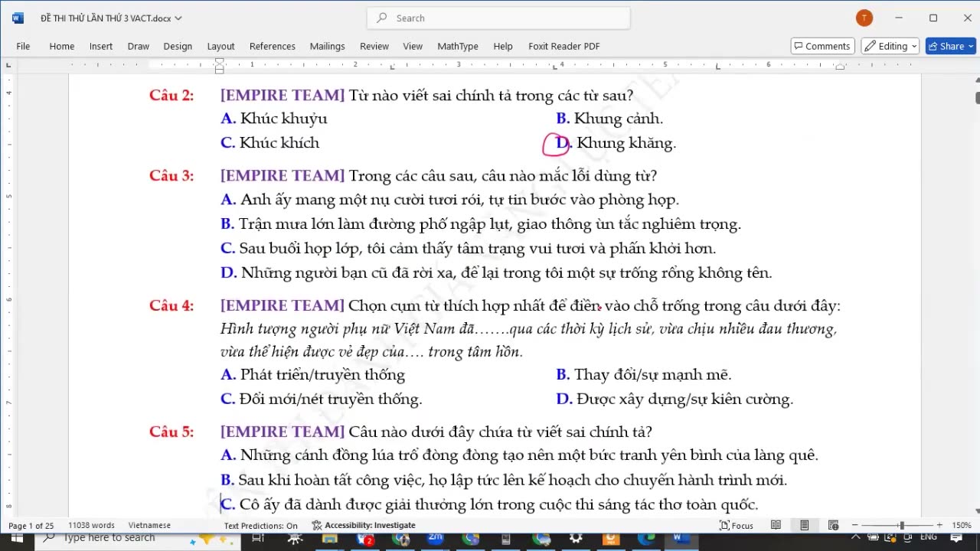Click the answer "Thay đổi/sự mạnh mẽ."
The width and height of the screenshot is (980, 551).
click(653, 375)
